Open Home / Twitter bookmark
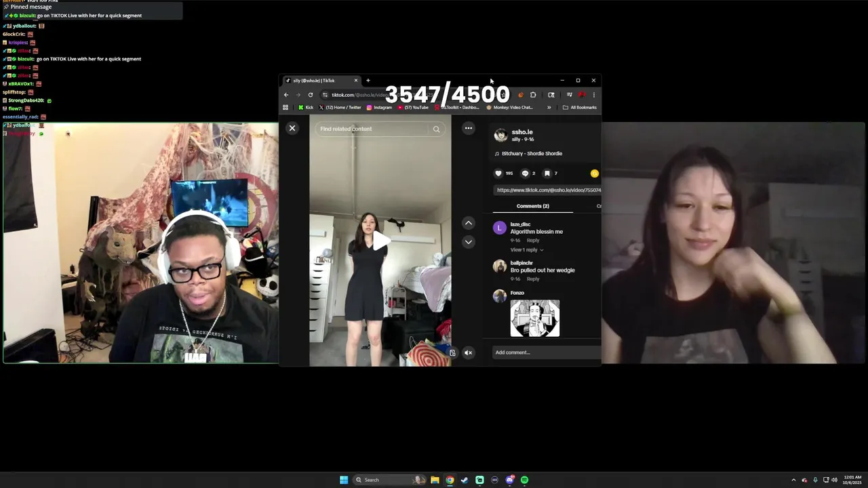The height and width of the screenshot is (488, 868). click(x=340, y=107)
